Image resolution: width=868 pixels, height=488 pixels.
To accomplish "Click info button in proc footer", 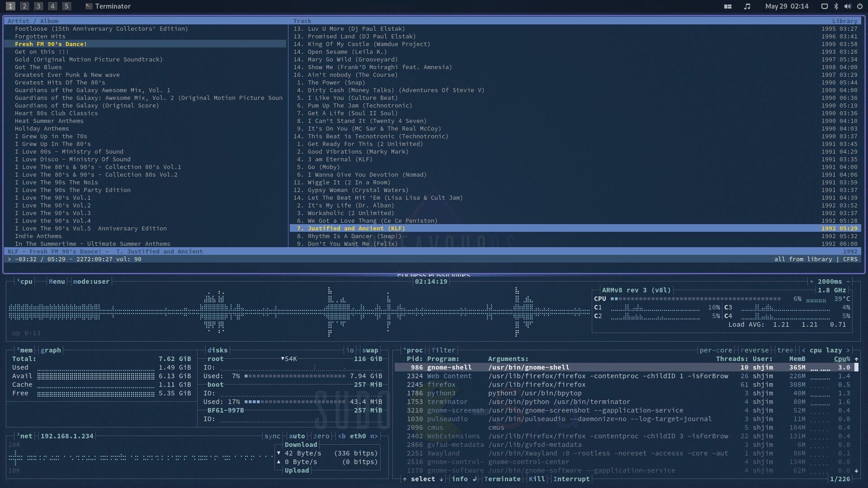I will point(460,479).
